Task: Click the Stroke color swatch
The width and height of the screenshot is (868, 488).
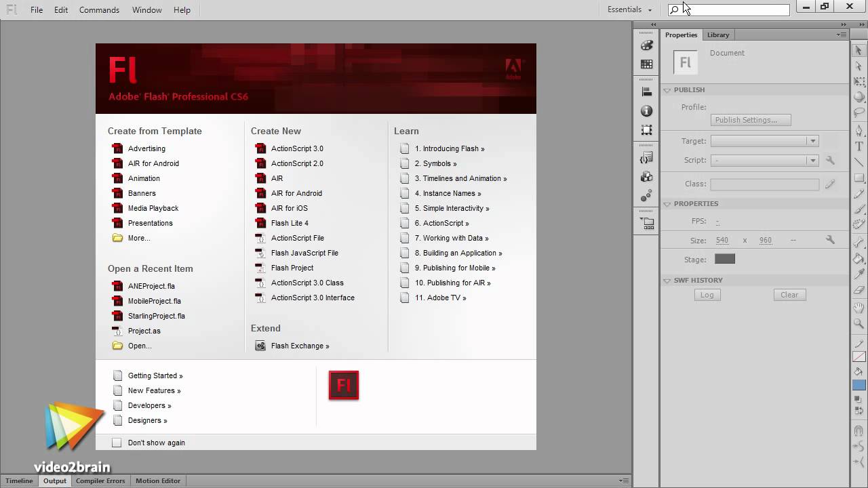Action: [x=859, y=357]
